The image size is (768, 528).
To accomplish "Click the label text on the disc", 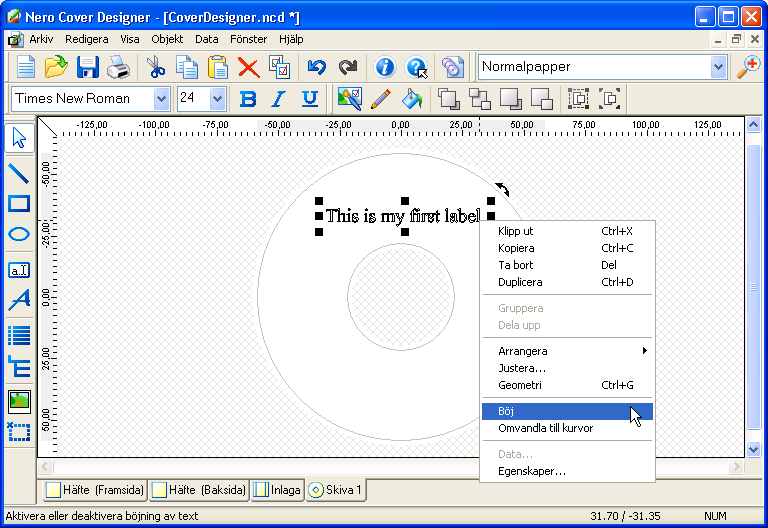I will (403, 216).
